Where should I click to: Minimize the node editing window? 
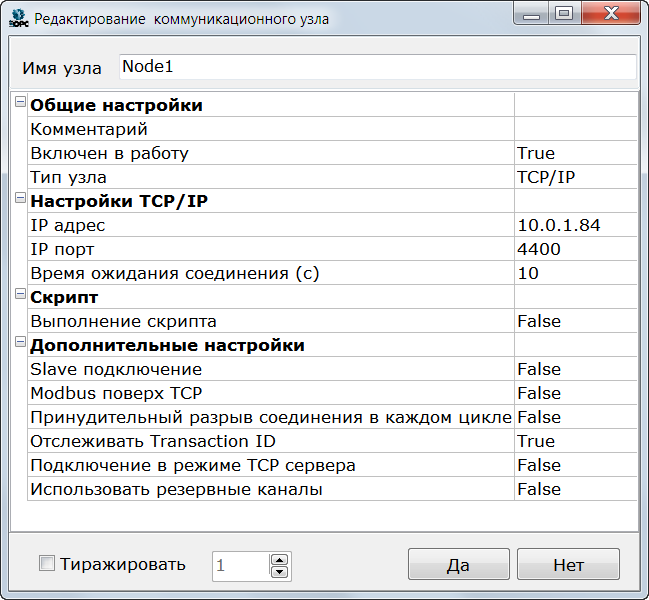tap(531, 14)
